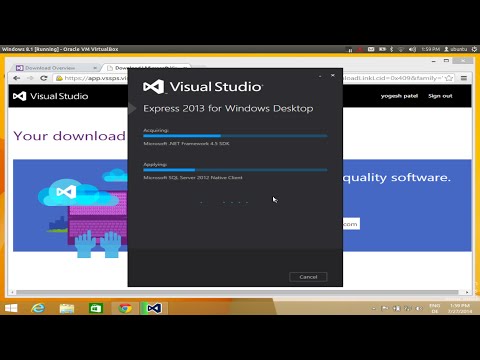Switch to Chrome in the taskbar

125,308
